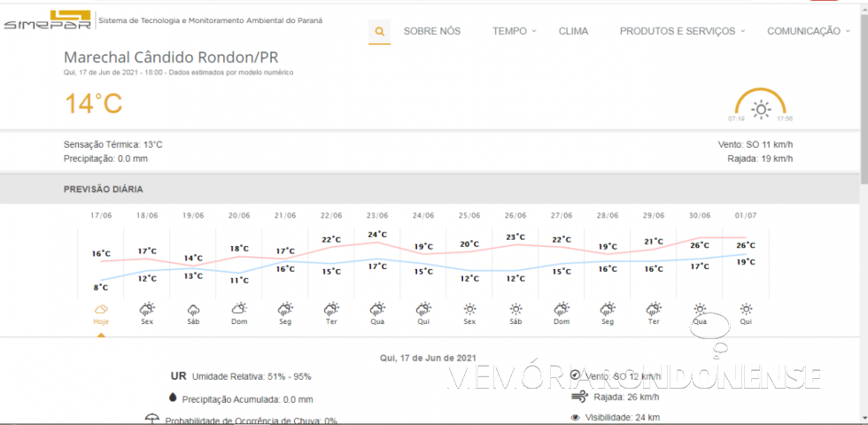Select Sáb 19/06 rain cloud icon
The height and width of the screenshot is (425, 868).
[x=193, y=309]
